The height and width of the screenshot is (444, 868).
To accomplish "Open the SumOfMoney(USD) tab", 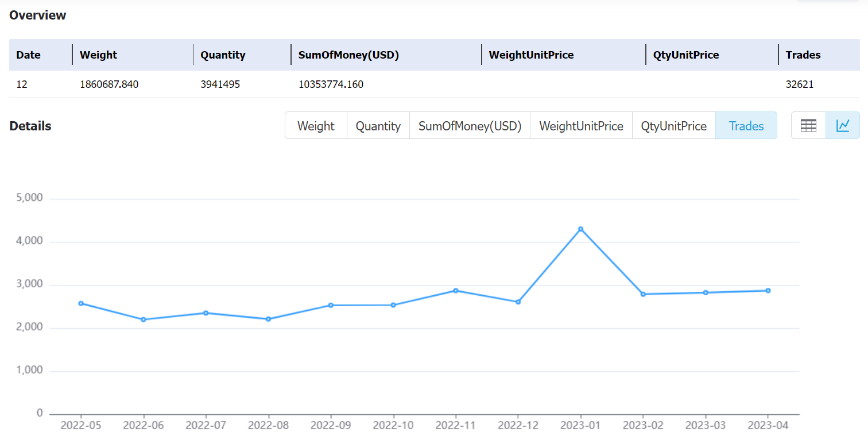I will 470,126.
